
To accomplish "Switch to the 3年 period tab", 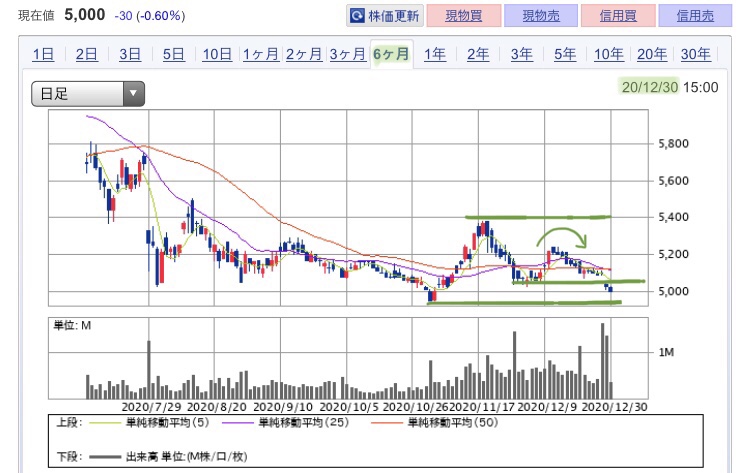I will click(x=521, y=54).
